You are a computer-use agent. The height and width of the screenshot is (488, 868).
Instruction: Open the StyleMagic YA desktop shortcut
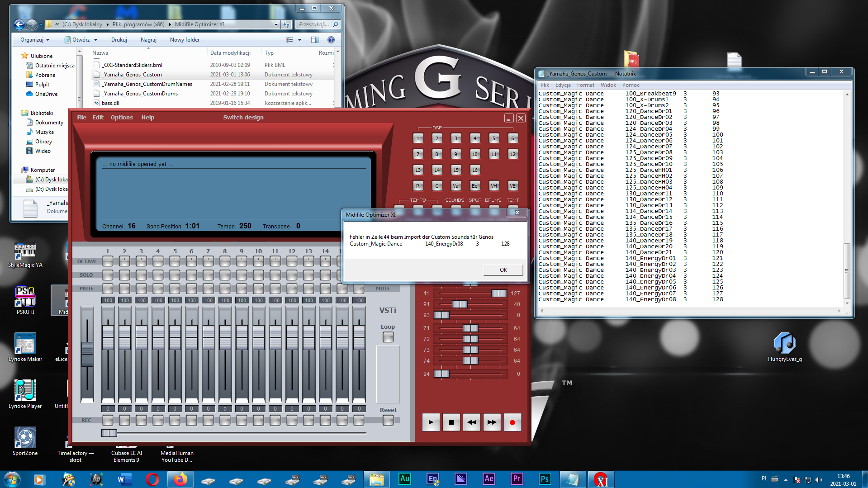coord(25,255)
